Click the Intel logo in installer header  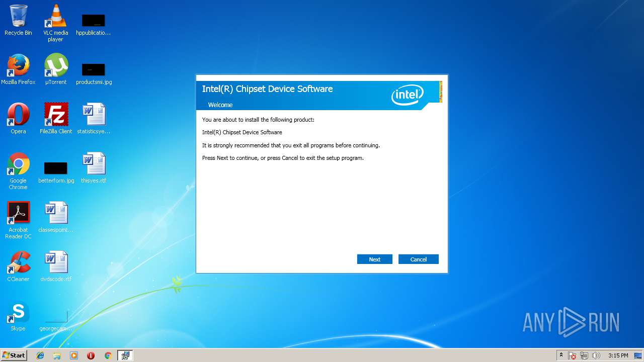pyautogui.click(x=408, y=95)
